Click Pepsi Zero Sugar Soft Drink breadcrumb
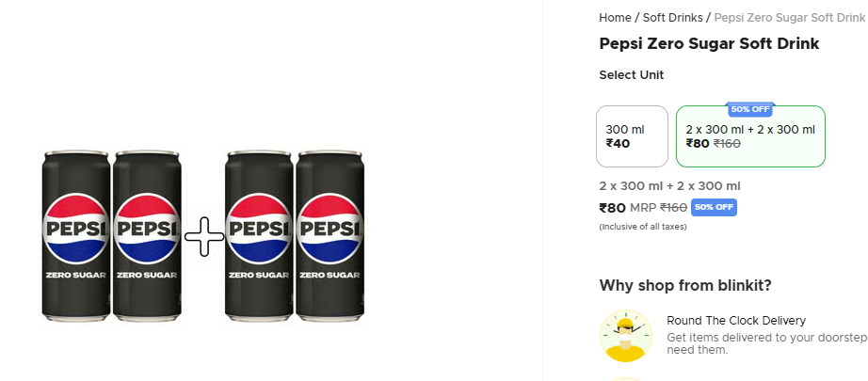868x381 pixels. [x=790, y=18]
